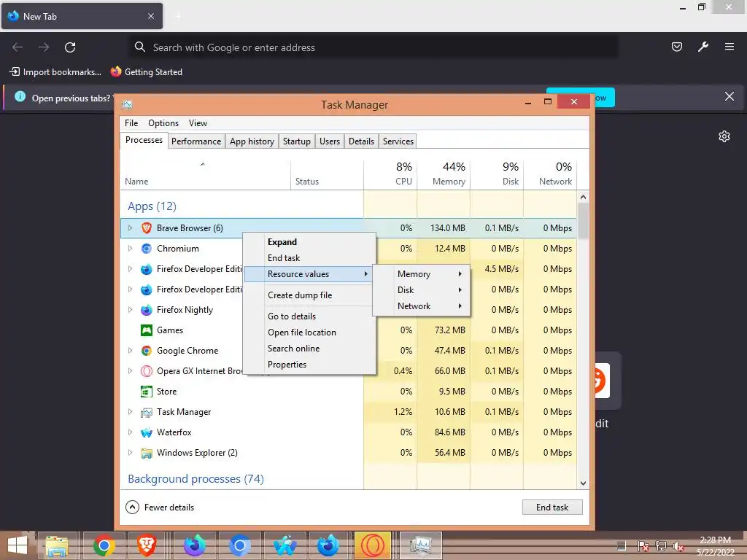
Task: Click the Opera GX icon in process list
Action: point(146,371)
